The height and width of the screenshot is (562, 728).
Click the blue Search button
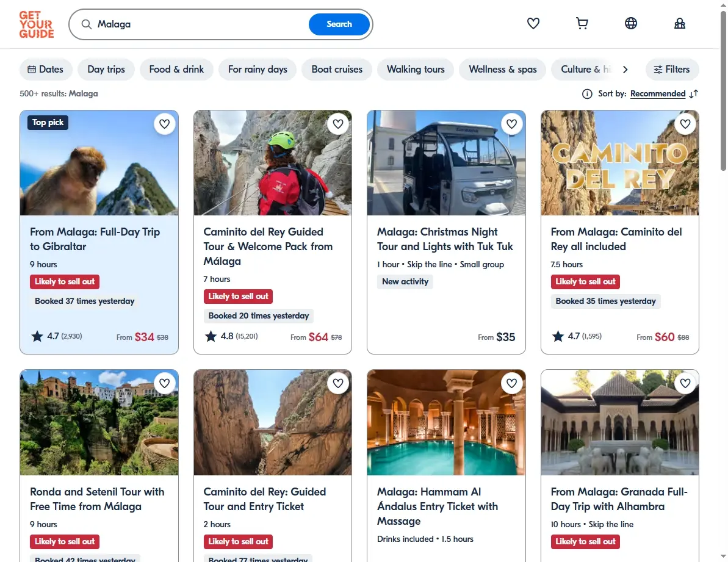339,24
